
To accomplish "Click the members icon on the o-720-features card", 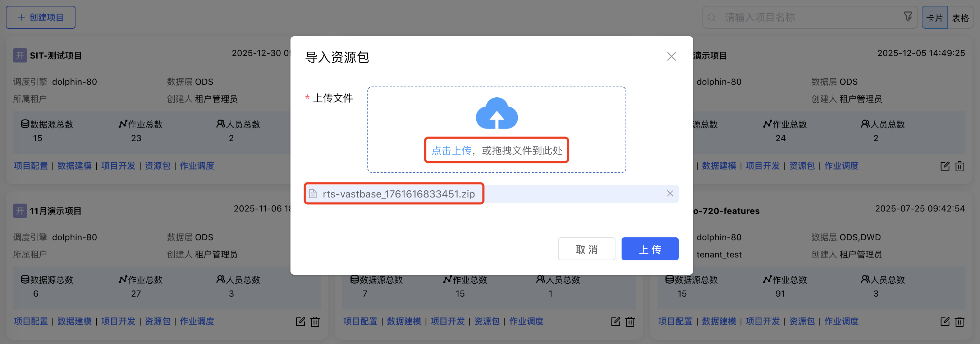I will (x=865, y=279).
